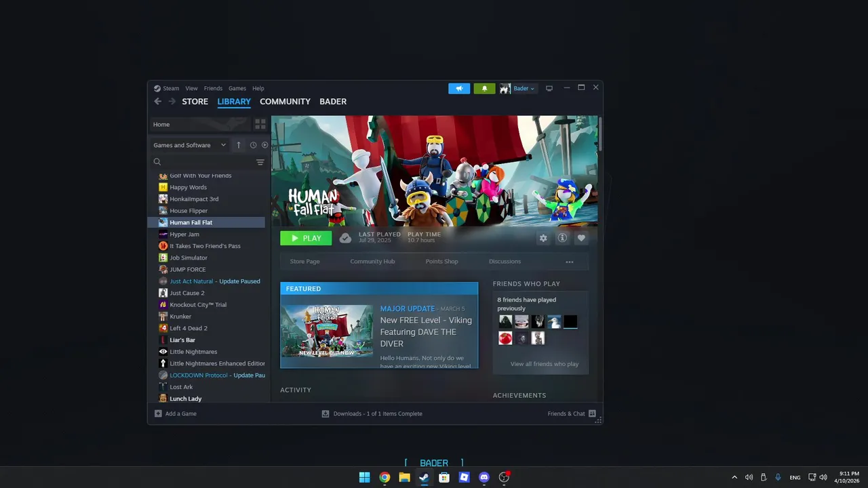
Task: Open the View menu
Action: [192, 88]
